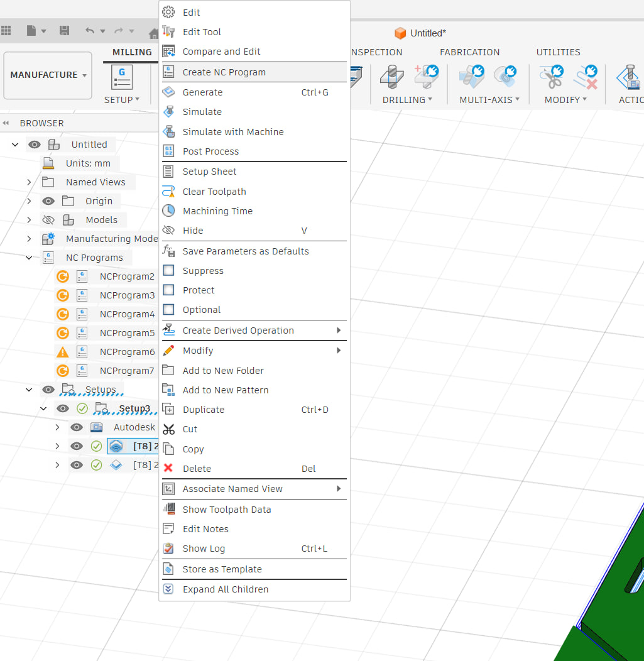
Task: Click the Save icon in toolbar
Action: click(x=64, y=30)
